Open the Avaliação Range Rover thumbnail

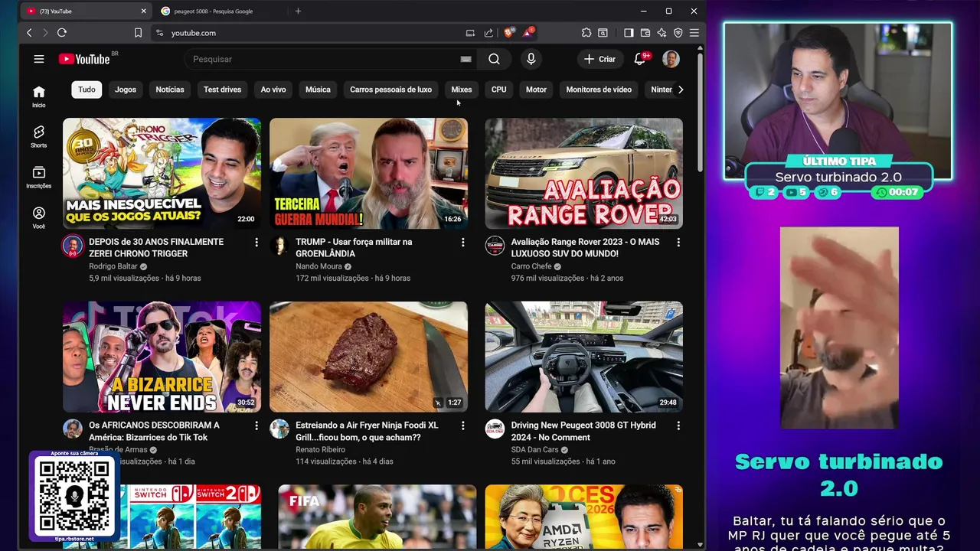[583, 173]
